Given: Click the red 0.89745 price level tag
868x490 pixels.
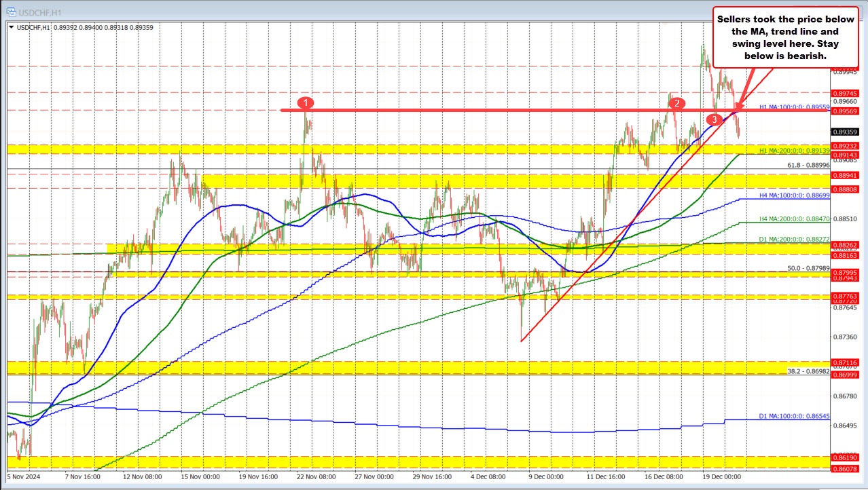Looking at the screenshot, I should (x=844, y=93).
